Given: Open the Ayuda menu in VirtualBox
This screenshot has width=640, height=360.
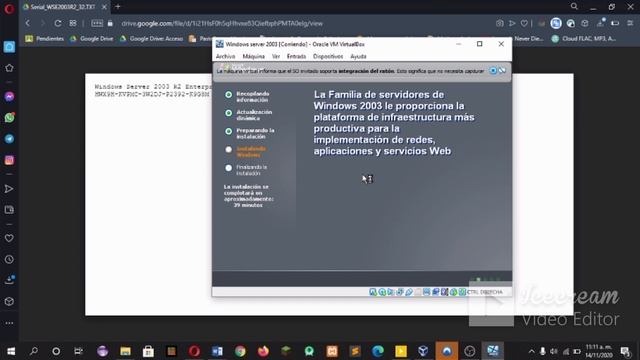Looking at the screenshot, I should 358,56.
